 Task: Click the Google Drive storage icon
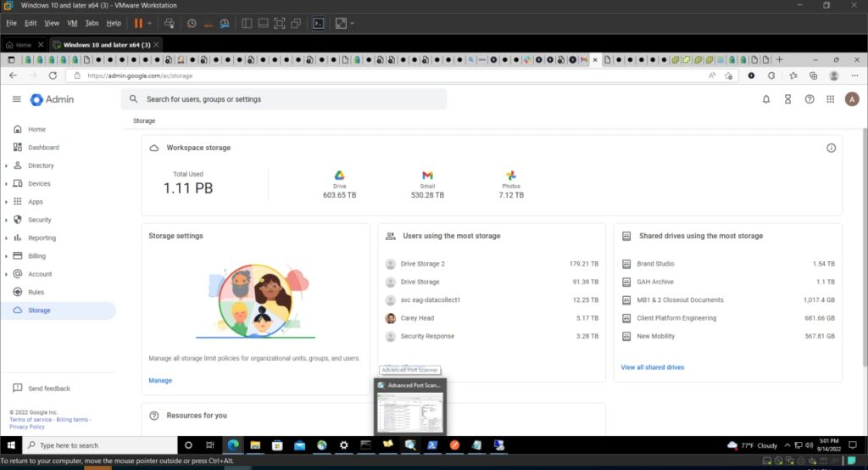pos(339,175)
